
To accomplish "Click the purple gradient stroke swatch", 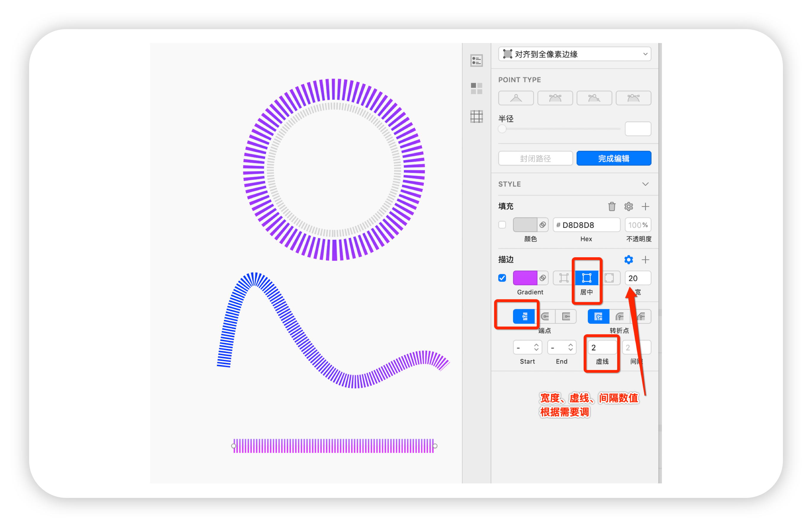I will (525, 278).
